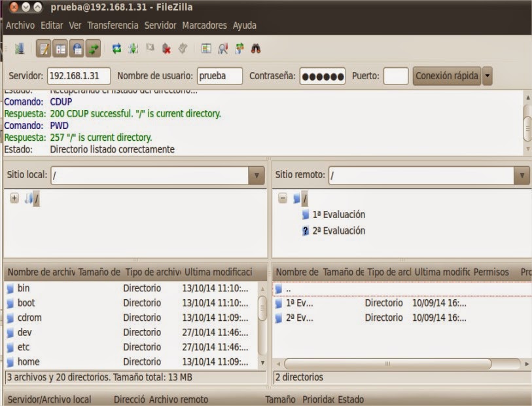Toggle processing of the transfer queue
Image resolution: width=532 pixels, height=406 pixels.
pos(133,48)
